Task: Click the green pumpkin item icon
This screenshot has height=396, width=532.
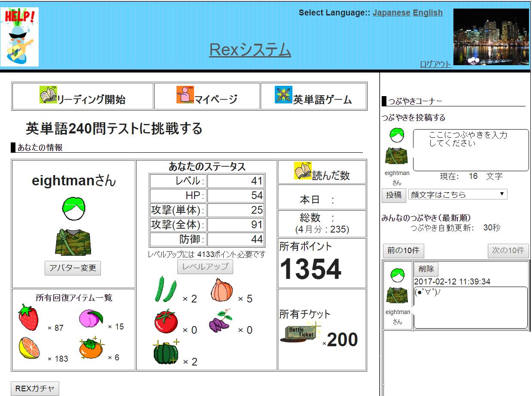Action: point(166,353)
